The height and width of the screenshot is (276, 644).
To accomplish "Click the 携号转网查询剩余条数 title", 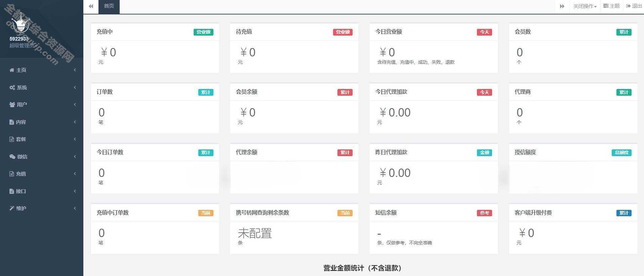I will [x=263, y=213].
